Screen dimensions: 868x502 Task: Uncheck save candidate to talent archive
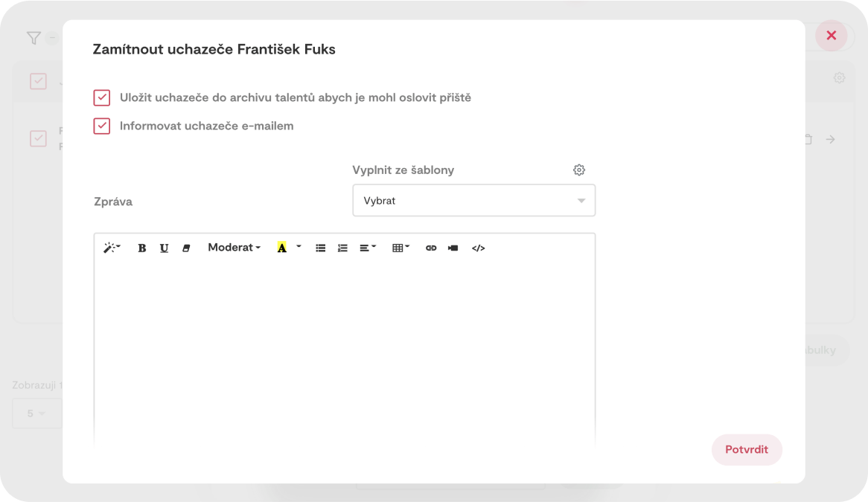click(x=102, y=97)
